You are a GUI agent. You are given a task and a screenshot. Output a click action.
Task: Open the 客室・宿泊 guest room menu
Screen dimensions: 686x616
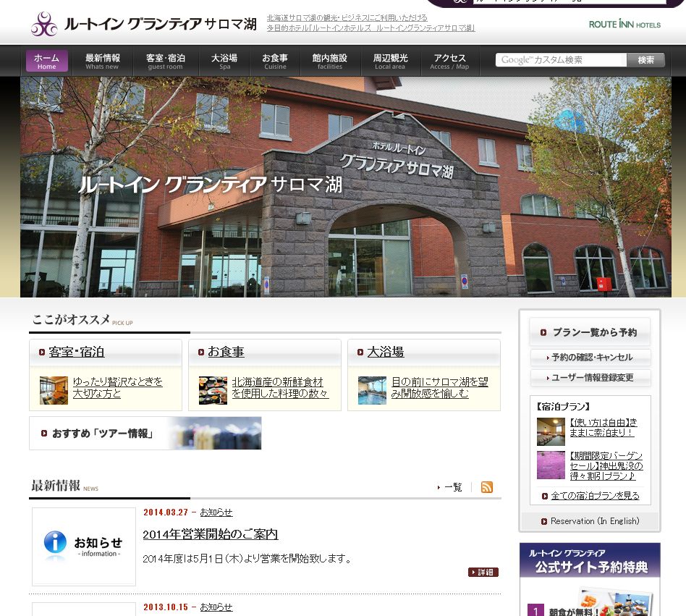coord(166,61)
